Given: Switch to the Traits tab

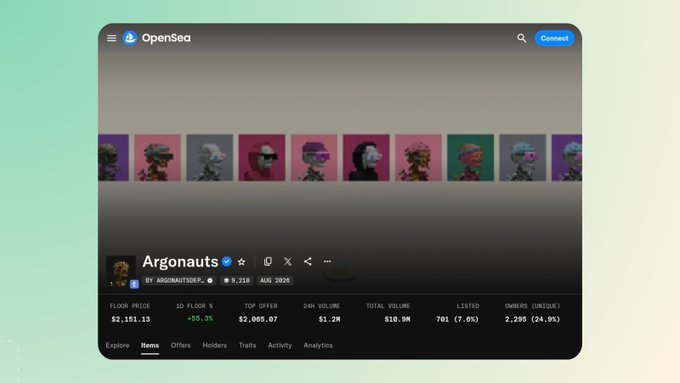Looking at the screenshot, I should pos(247,345).
